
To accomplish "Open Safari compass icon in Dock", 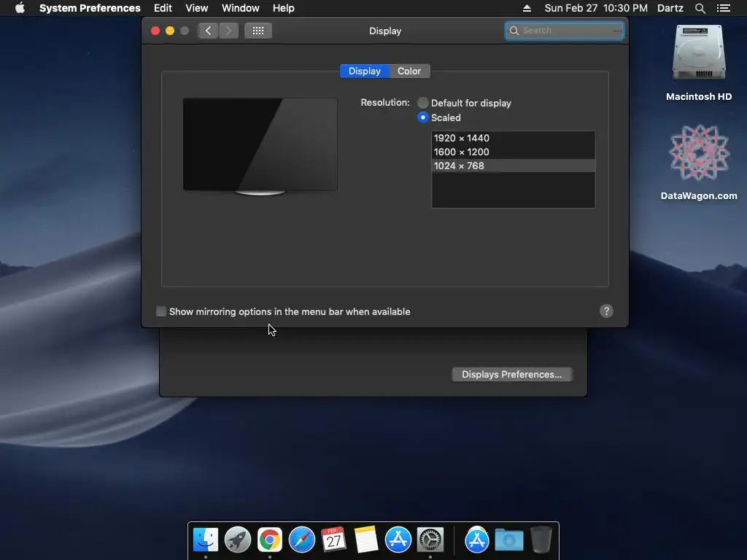I will 301,540.
